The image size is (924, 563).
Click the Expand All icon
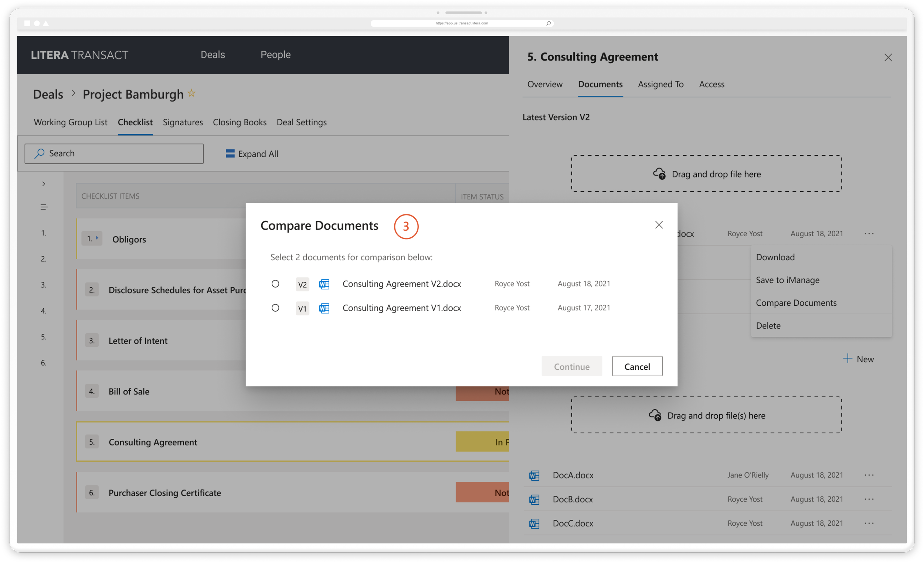pos(230,153)
